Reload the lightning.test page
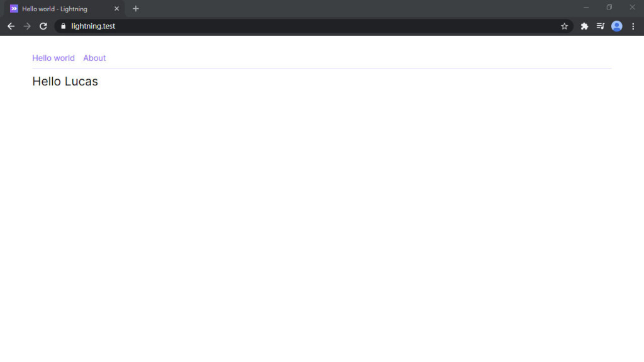644x362 pixels. pos(43,26)
